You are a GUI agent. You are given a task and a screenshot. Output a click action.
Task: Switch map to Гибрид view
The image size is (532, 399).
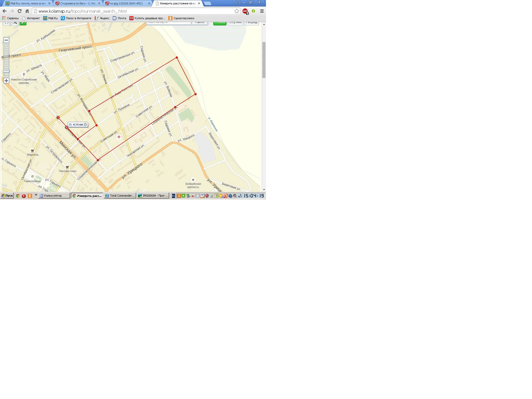point(252,23)
